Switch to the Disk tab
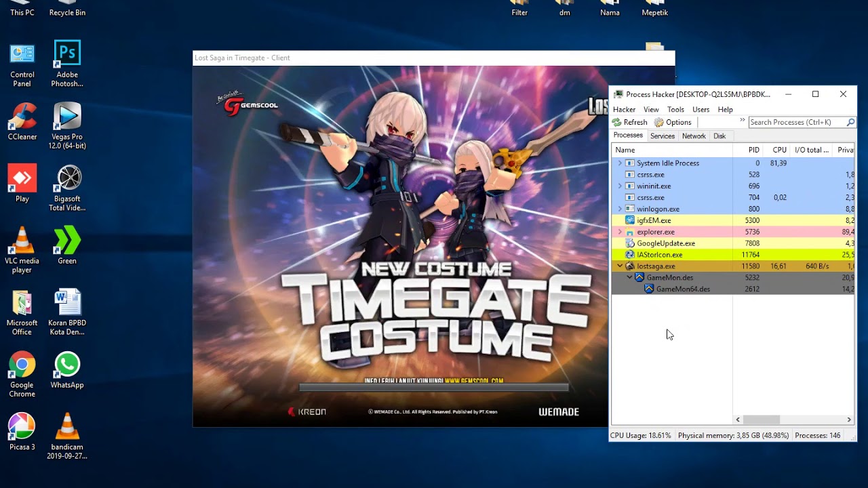The height and width of the screenshot is (488, 868). click(719, 136)
